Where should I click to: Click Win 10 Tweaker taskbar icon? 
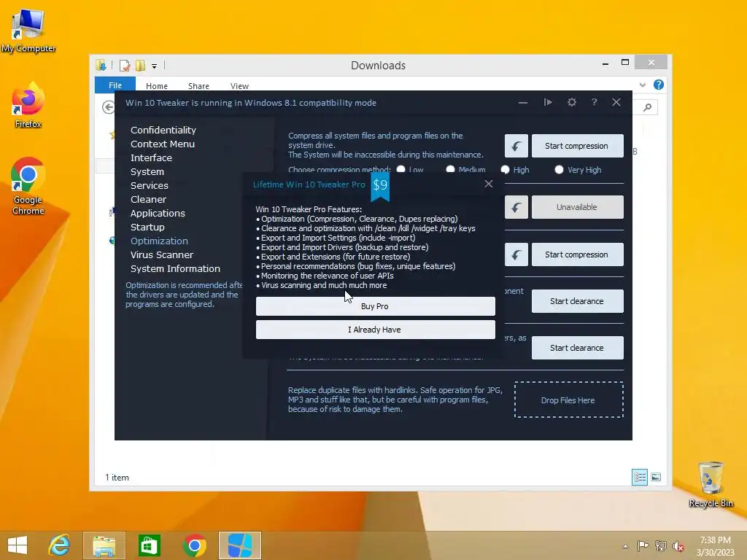[x=239, y=545]
